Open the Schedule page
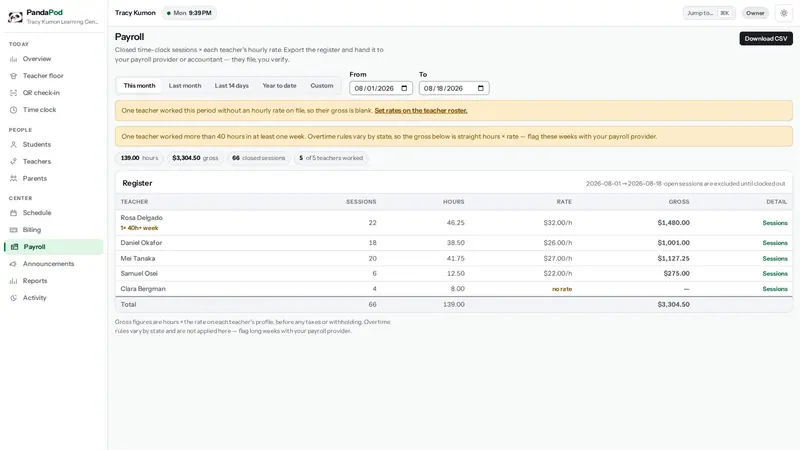Screen dimensions: 800x450 click(x=37, y=213)
